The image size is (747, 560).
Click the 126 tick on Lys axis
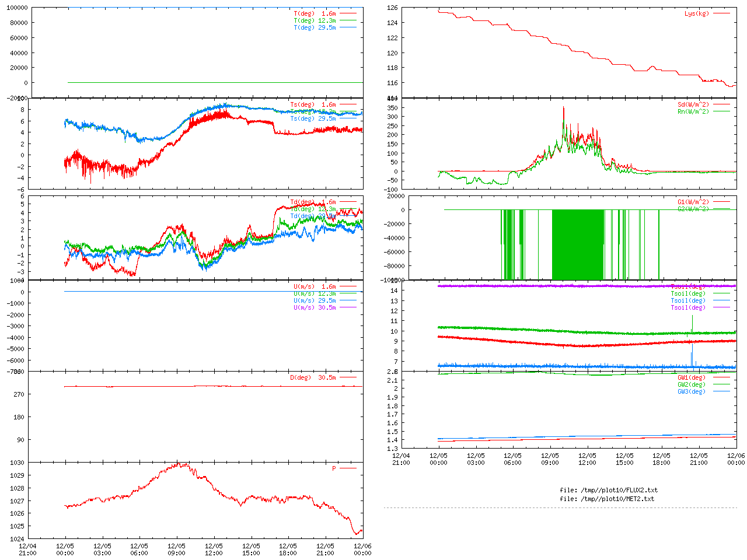coord(392,8)
